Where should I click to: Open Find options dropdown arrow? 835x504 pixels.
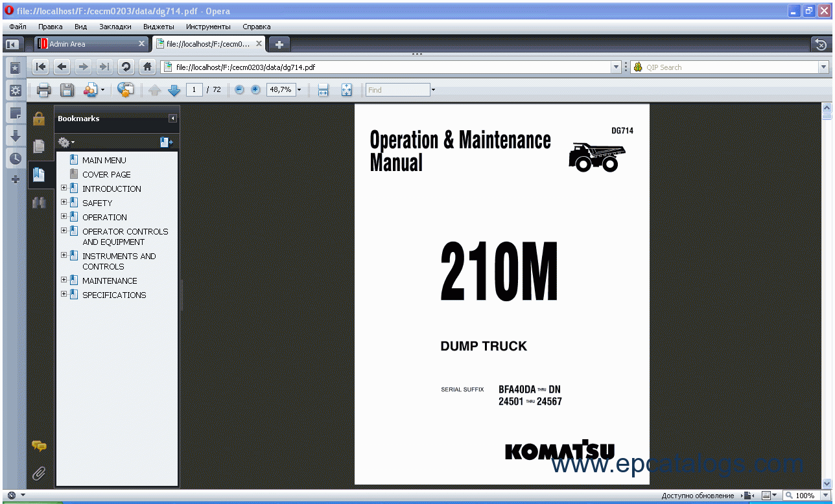[433, 90]
